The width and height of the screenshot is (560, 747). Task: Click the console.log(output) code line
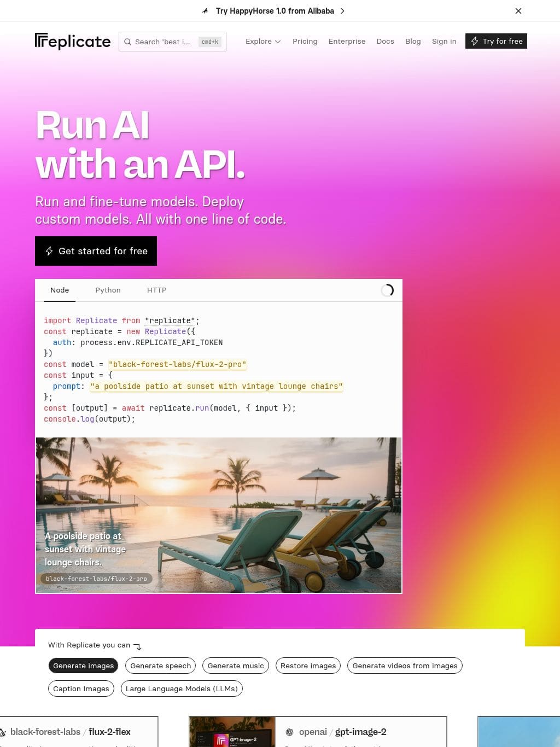click(x=89, y=419)
